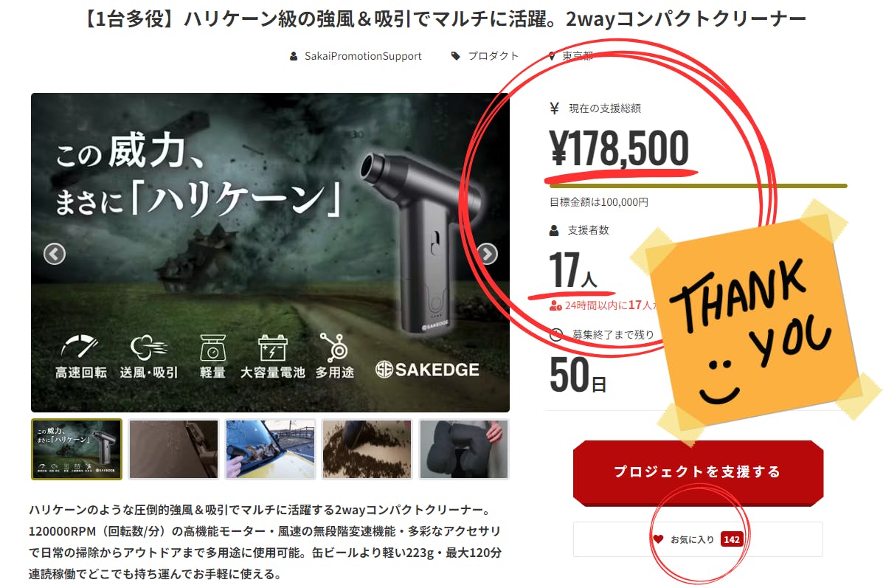
Task: Select the black cushion thumbnail
Action: [464, 449]
